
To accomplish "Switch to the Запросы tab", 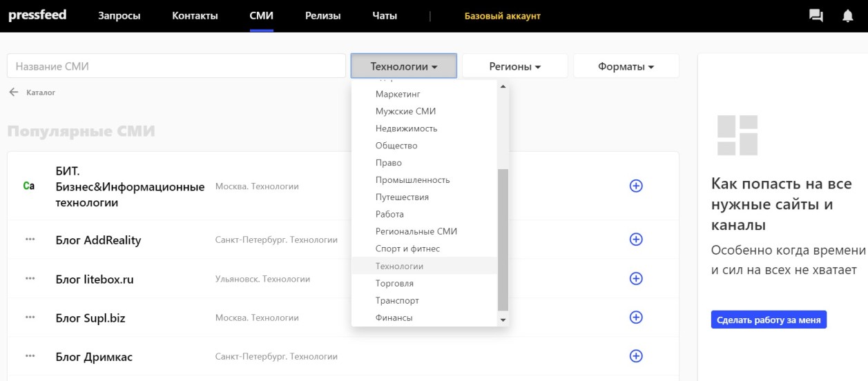I will 119,16.
